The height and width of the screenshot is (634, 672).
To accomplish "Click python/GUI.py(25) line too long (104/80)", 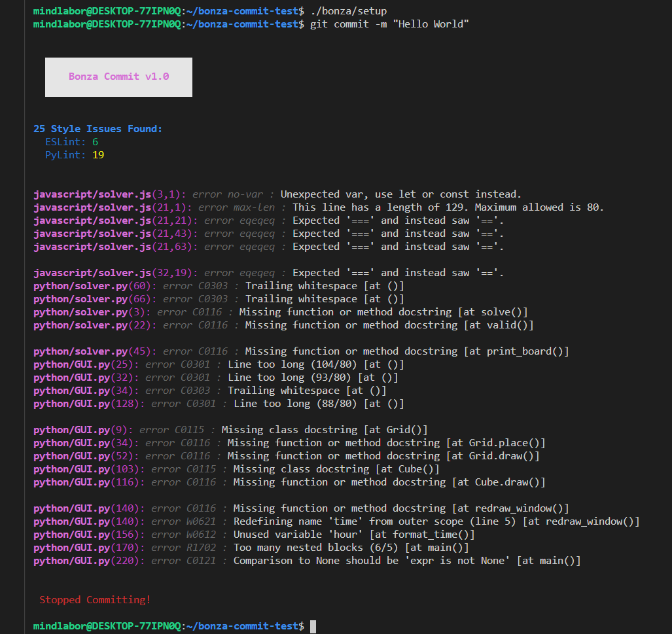I will [x=219, y=364].
